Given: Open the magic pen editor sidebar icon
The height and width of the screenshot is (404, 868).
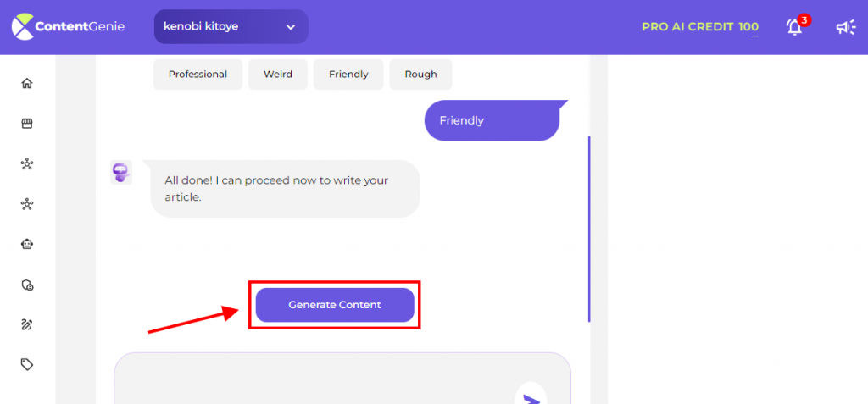Looking at the screenshot, I should pyautogui.click(x=26, y=325).
